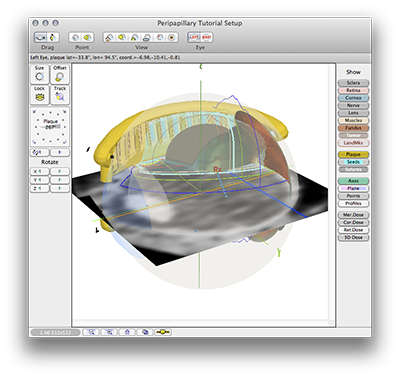Show the 3D Dose button
Image resolution: width=400 pixels, height=377 pixels.
pos(353,237)
